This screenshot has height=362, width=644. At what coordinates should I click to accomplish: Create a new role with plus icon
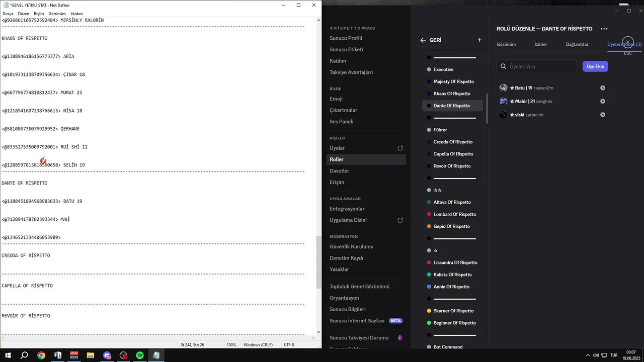(479, 40)
